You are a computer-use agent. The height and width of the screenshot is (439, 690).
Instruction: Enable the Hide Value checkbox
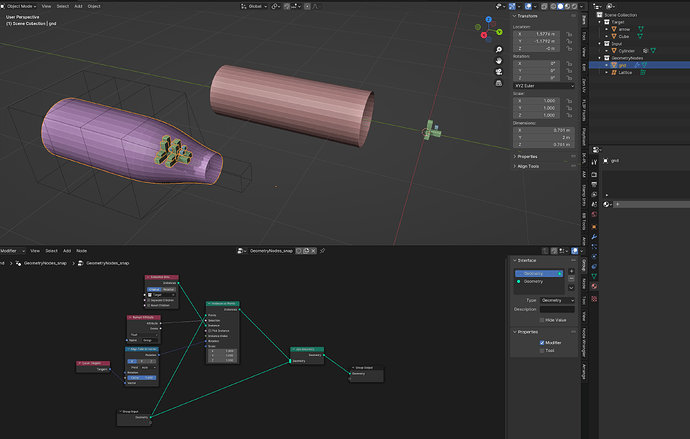(x=542, y=320)
